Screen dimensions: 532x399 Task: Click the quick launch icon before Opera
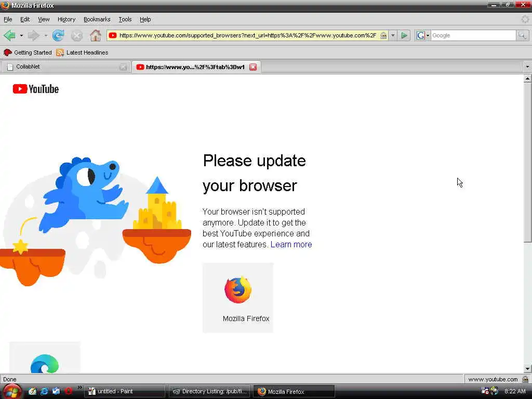tap(56, 391)
